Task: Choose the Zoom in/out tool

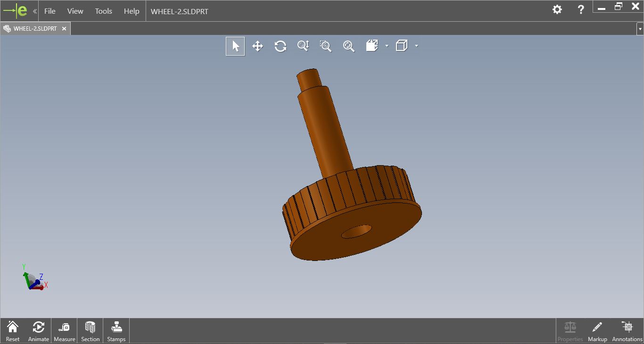Action: click(303, 46)
